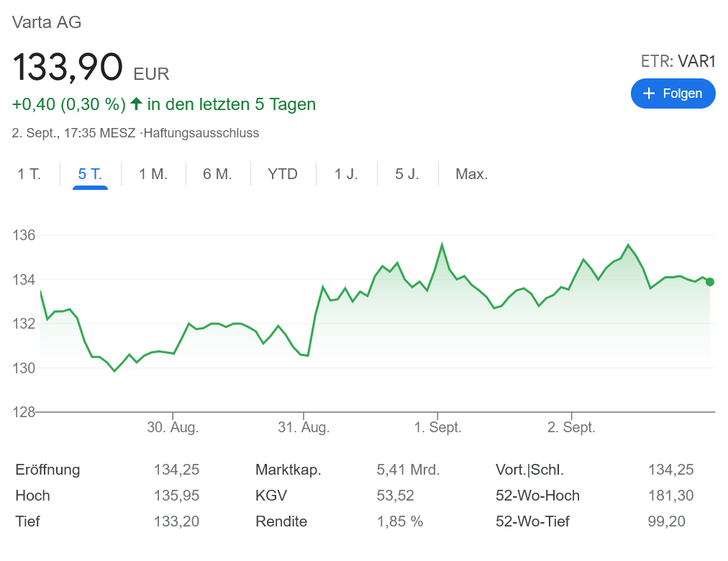The width and height of the screenshot is (728, 561).
Task: Open the Haftungsausschluss disclaimer link
Action: tap(201, 133)
